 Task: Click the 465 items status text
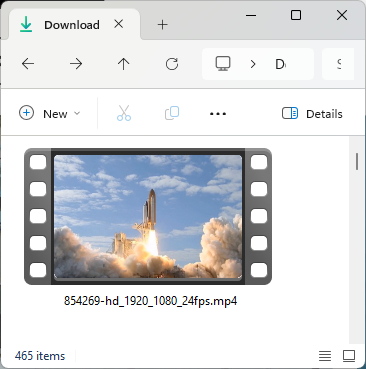click(40, 356)
